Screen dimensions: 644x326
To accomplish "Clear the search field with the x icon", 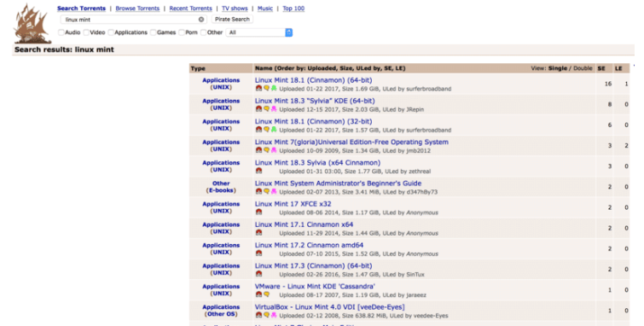I will click(x=201, y=20).
